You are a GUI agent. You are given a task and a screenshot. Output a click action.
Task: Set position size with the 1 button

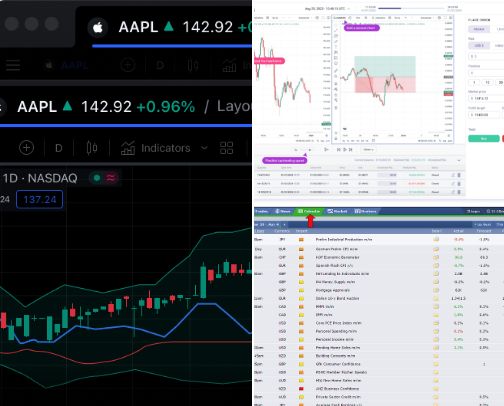pos(474,82)
